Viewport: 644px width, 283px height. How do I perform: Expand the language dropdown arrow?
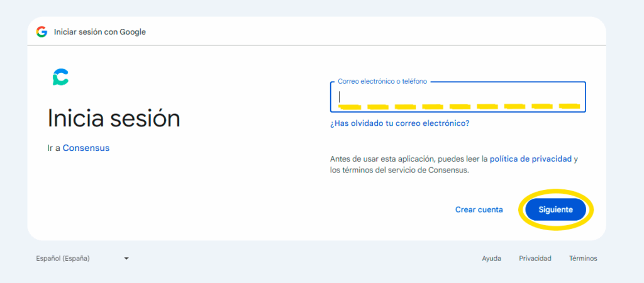coord(126,258)
